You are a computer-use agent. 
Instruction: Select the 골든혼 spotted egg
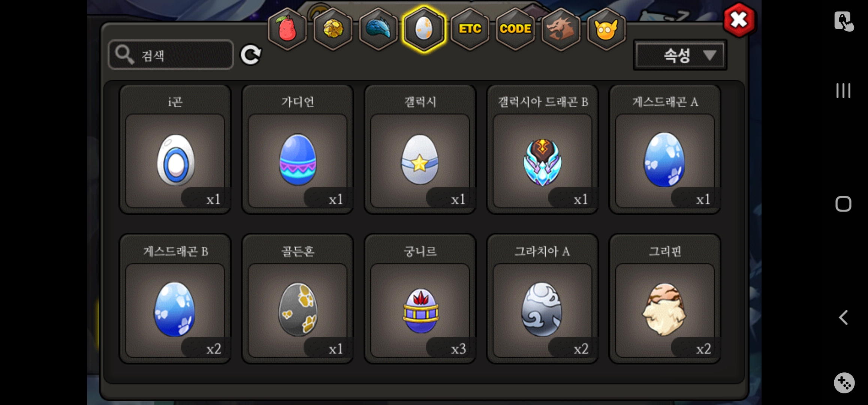[298, 299]
